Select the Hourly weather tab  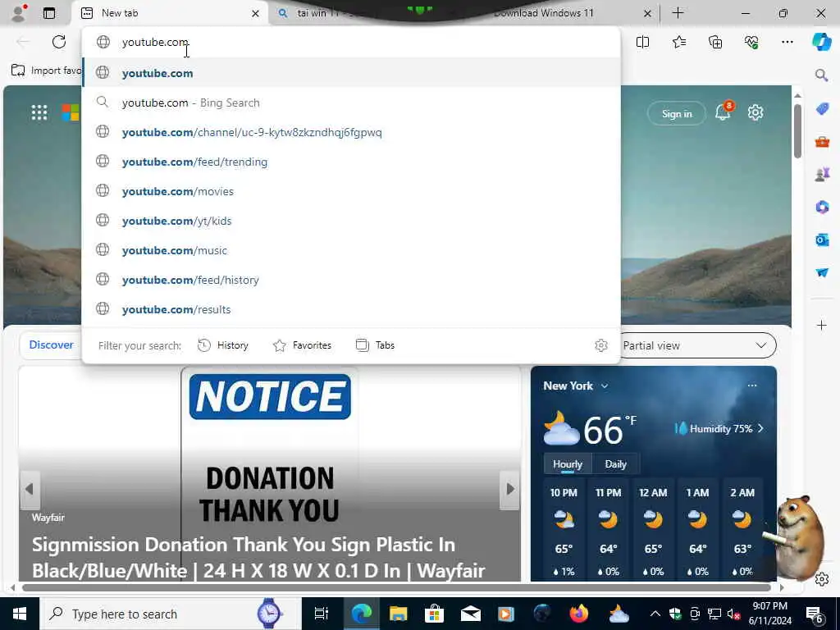point(568,464)
